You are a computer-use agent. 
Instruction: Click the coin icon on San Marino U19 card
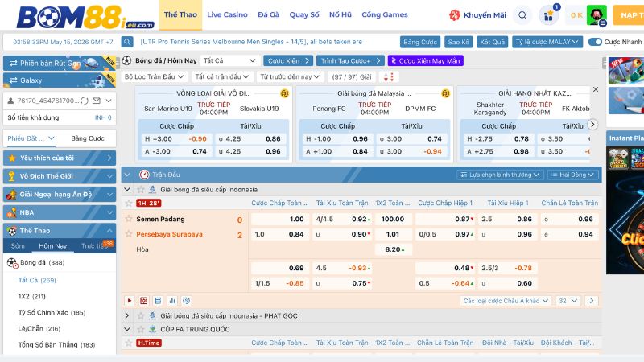(x=284, y=93)
